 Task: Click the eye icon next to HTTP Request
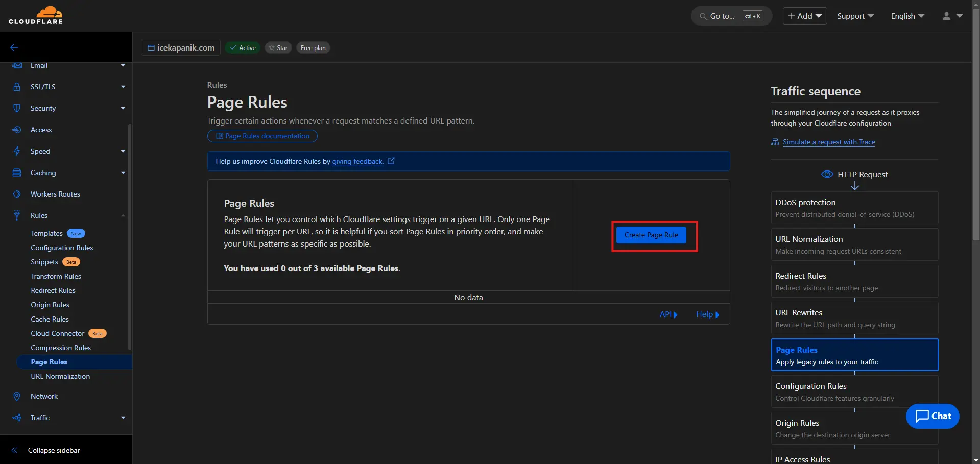click(x=827, y=174)
